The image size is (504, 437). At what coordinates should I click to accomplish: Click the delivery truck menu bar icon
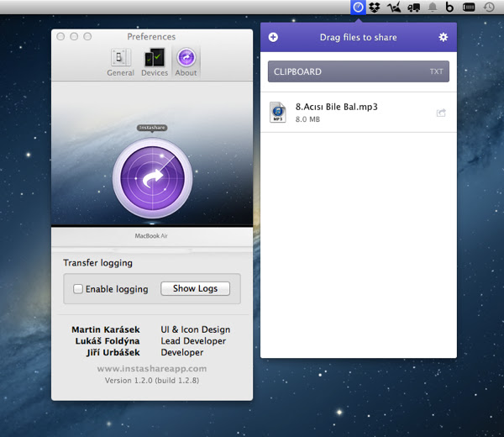point(413,8)
